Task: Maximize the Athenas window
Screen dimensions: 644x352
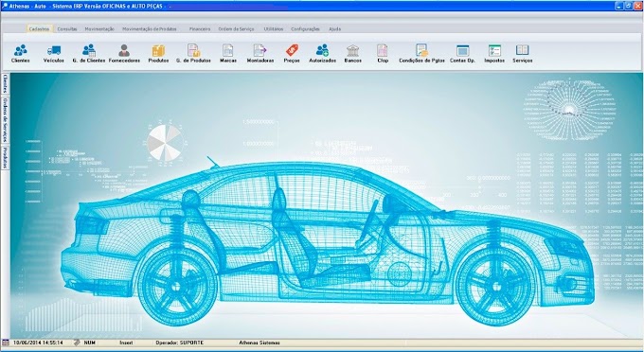Action: [x=629, y=6]
